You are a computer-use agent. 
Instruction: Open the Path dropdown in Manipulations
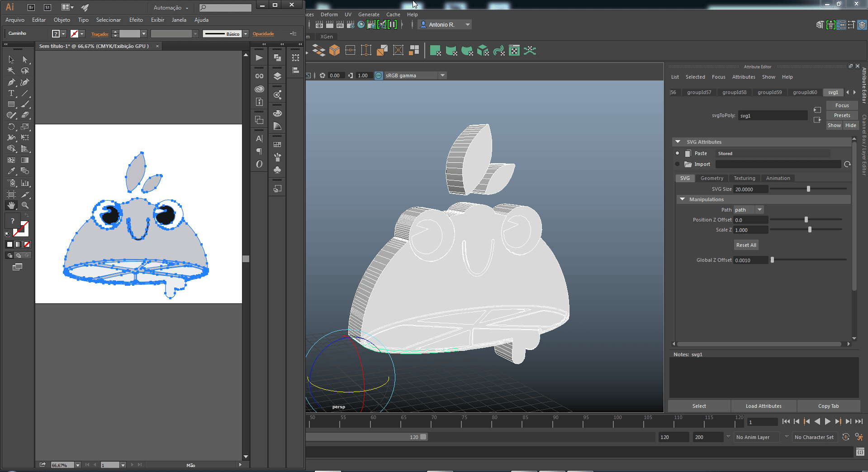[760, 210]
